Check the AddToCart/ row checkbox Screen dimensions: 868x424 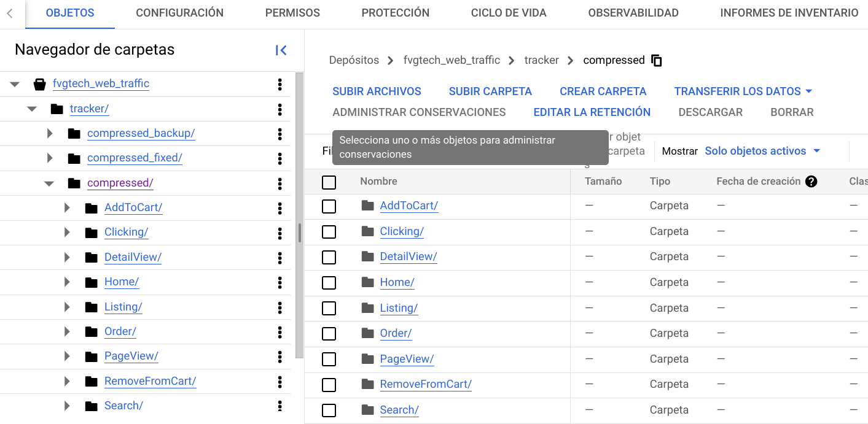click(x=329, y=206)
